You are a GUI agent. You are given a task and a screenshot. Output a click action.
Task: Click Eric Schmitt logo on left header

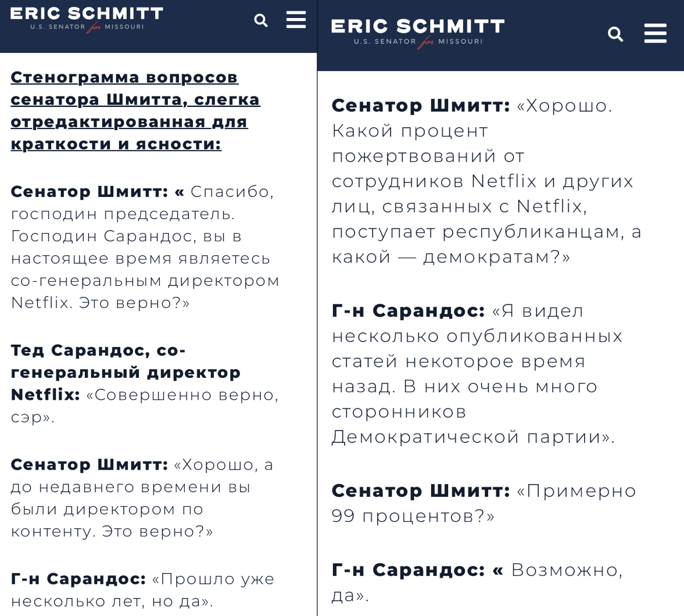pos(87,20)
